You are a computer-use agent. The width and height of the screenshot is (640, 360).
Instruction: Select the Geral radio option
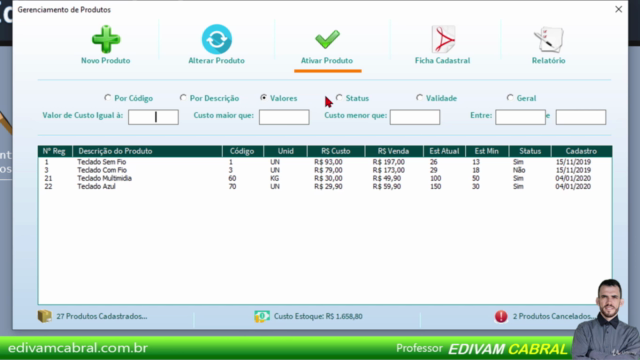(510, 98)
